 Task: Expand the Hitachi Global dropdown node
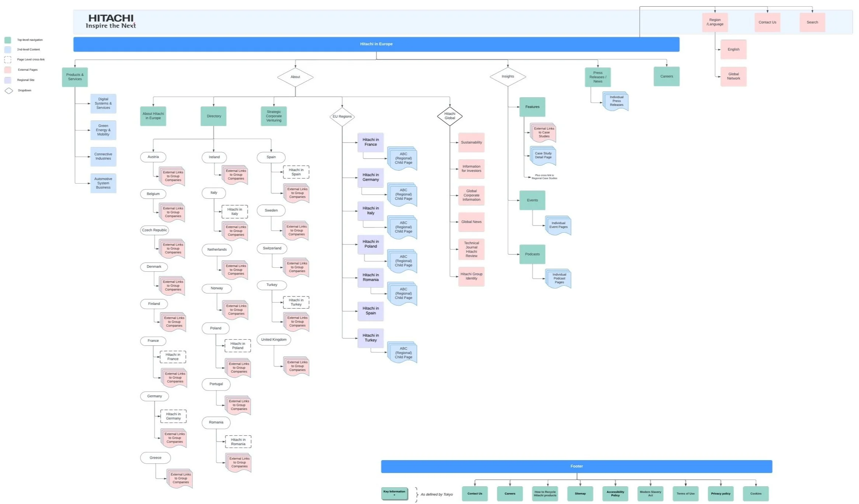450,116
